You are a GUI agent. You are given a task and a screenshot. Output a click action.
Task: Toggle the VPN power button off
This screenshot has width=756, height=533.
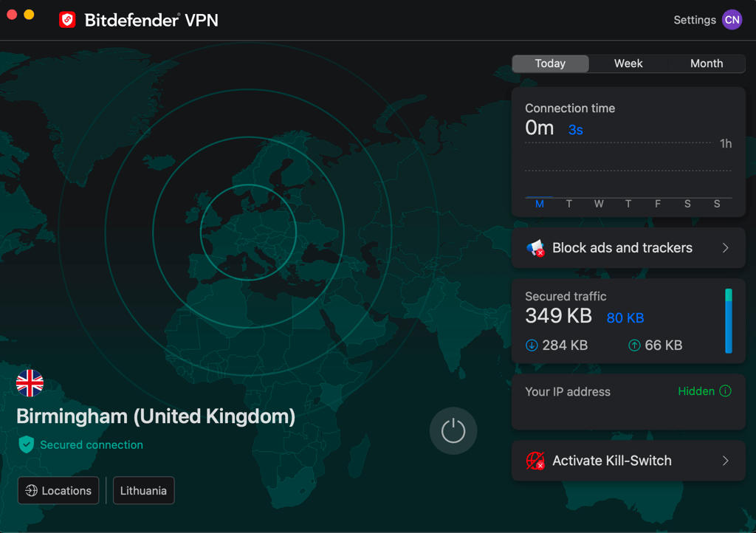point(453,431)
